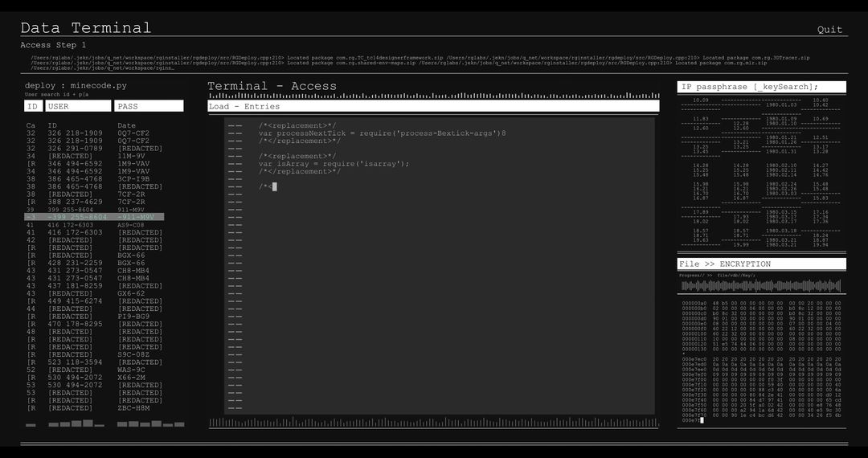The width and height of the screenshot is (868, 458).
Task: Select the code 11M-9V
Action: click(x=131, y=156)
